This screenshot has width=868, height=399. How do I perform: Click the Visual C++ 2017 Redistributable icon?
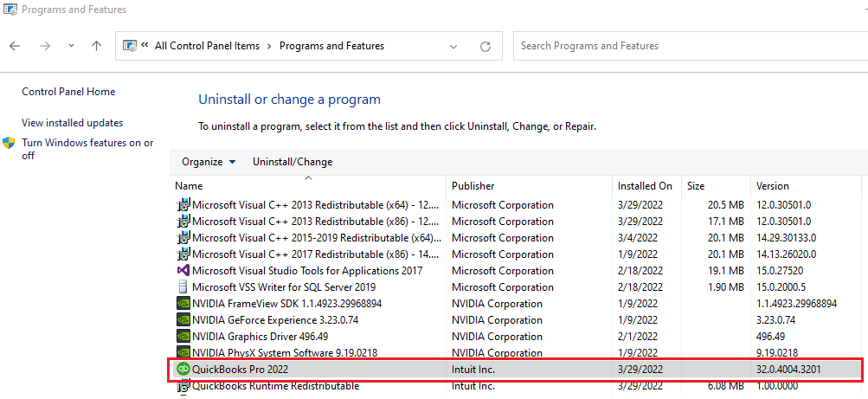pyautogui.click(x=183, y=254)
